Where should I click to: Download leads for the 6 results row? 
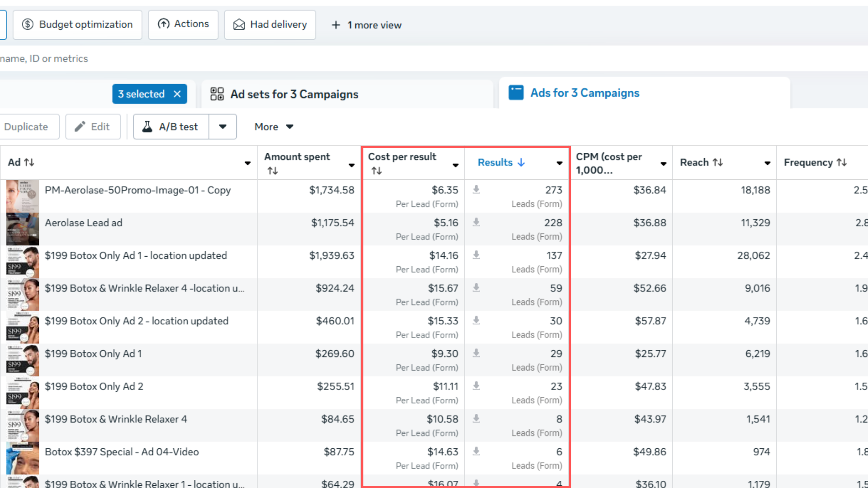click(x=476, y=452)
